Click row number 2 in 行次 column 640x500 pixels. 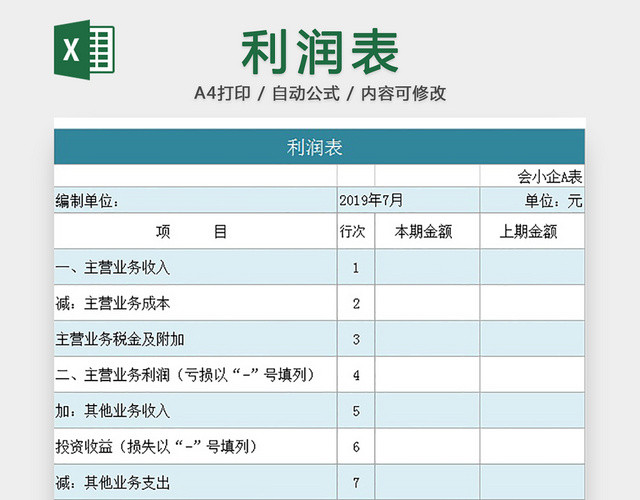tap(356, 303)
